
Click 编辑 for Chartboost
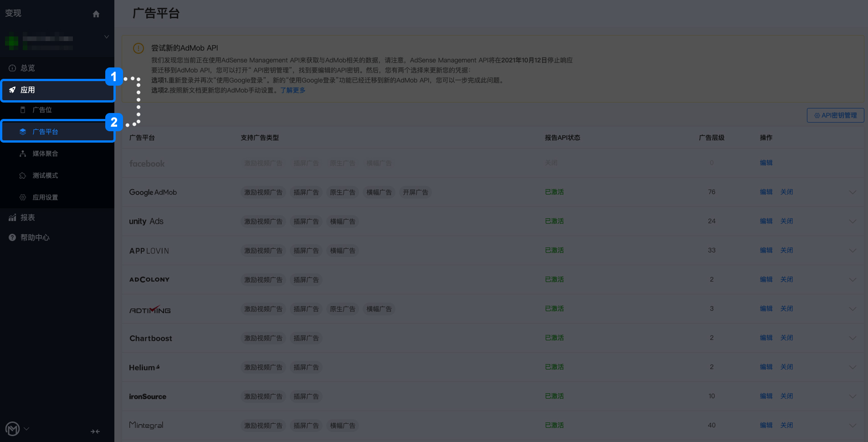point(766,338)
